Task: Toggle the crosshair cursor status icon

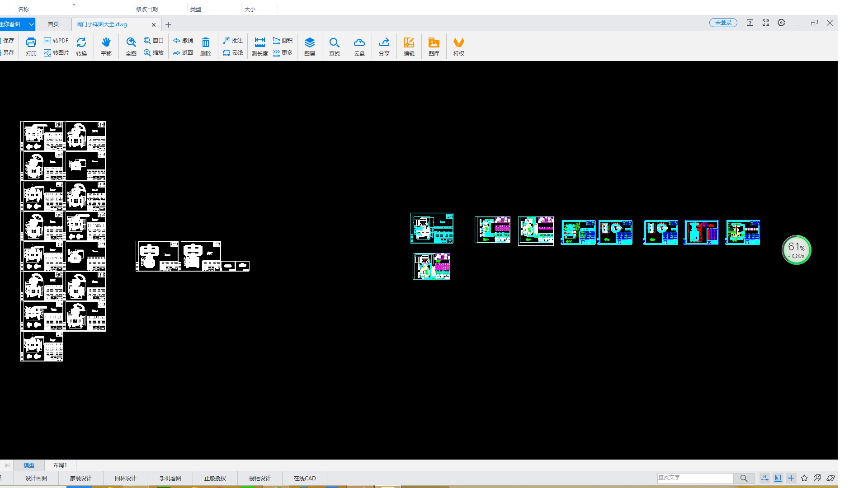Action: [x=791, y=478]
